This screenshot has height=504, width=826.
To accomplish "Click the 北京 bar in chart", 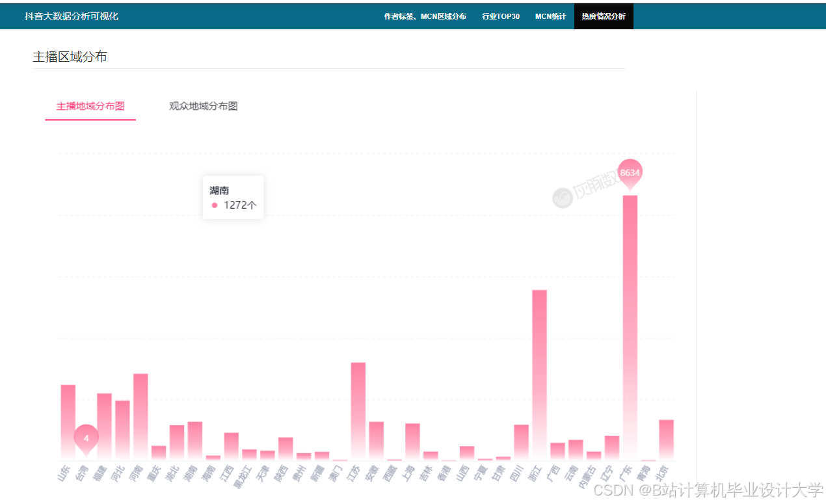I will click(666, 440).
